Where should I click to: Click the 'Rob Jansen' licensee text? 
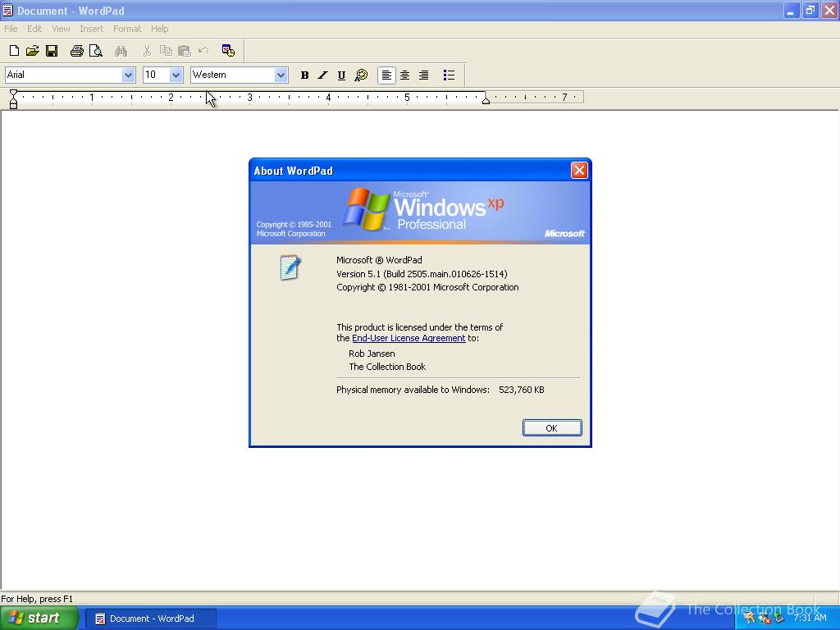[372, 354]
